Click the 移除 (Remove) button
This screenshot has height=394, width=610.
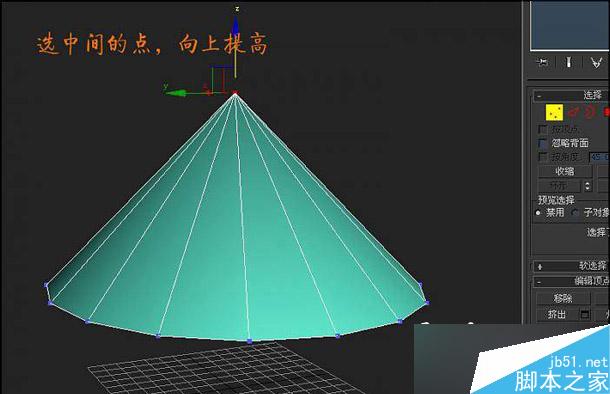pos(563,298)
